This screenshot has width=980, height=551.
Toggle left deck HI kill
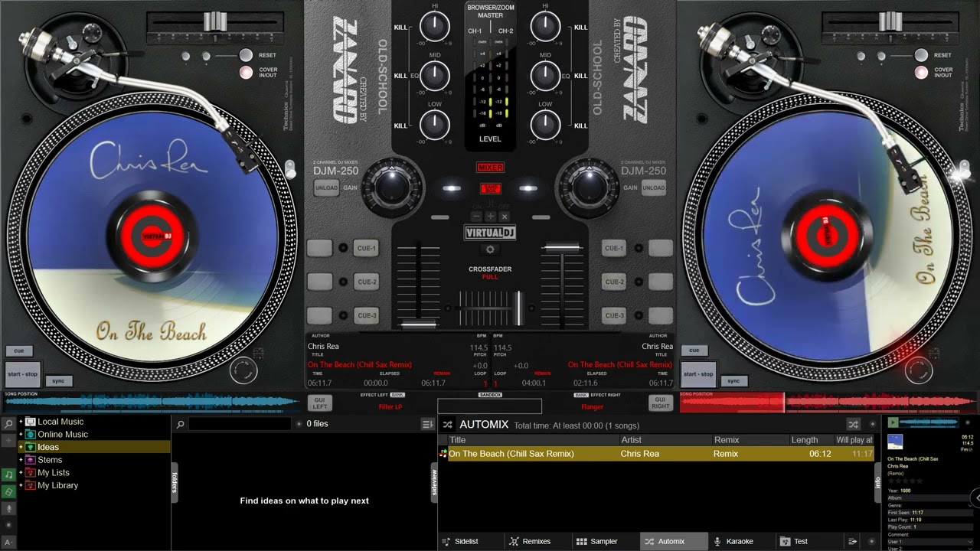pyautogui.click(x=401, y=28)
